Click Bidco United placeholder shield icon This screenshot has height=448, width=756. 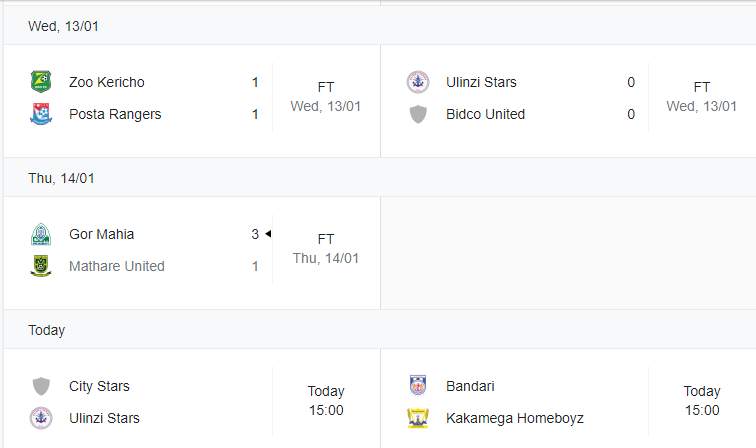(418, 114)
